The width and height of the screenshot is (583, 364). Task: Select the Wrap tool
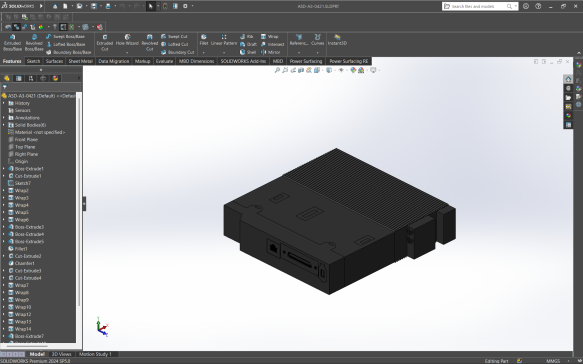(x=270, y=36)
